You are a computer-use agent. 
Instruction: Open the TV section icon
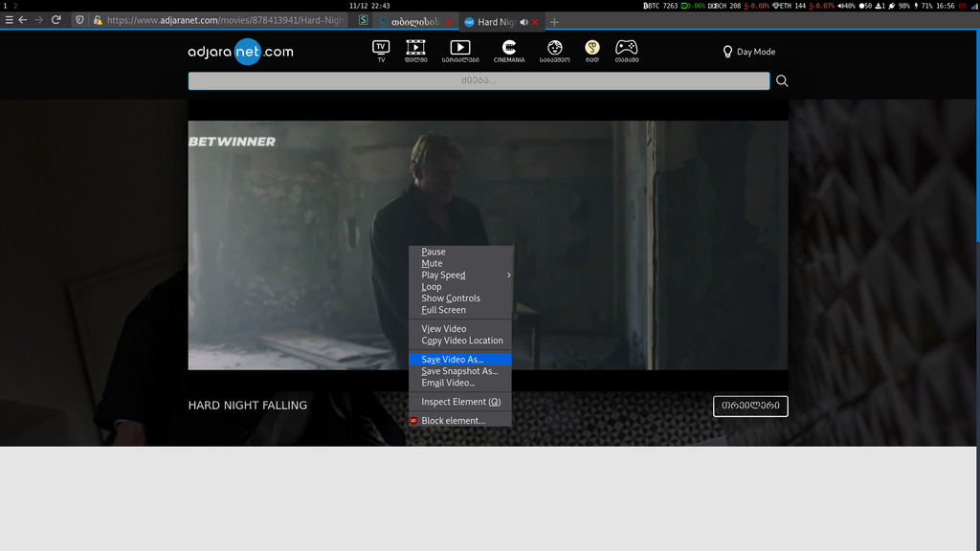click(x=381, y=52)
